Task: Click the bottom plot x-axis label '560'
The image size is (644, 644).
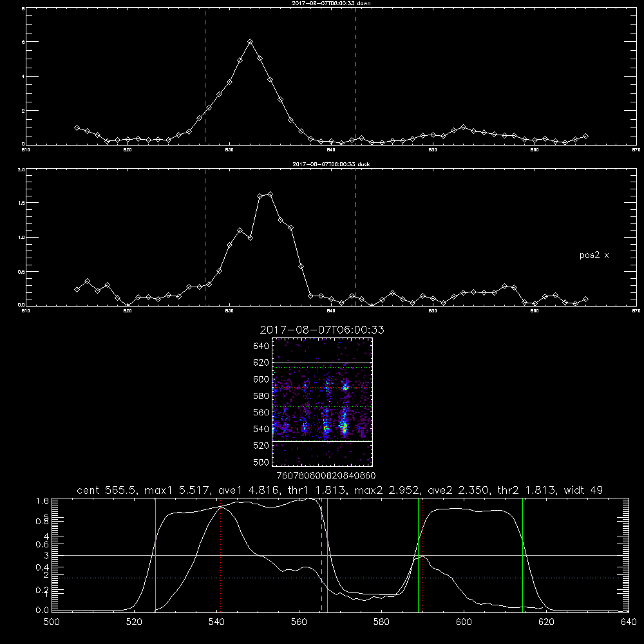Action: coord(299,622)
